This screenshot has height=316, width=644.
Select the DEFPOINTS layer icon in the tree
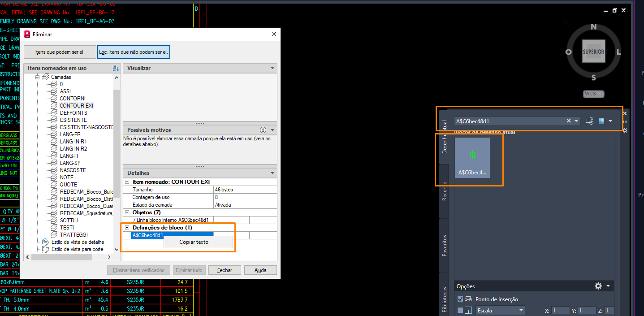(x=55, y=113)
